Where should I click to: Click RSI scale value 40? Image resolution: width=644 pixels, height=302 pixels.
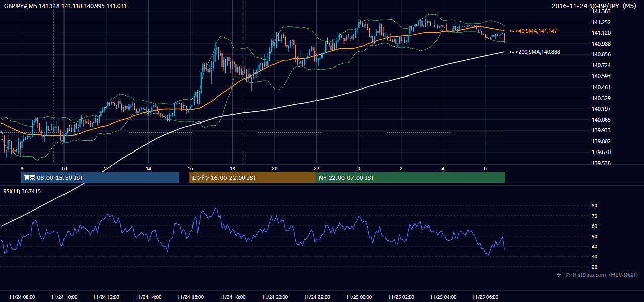[x=594, y=247]
